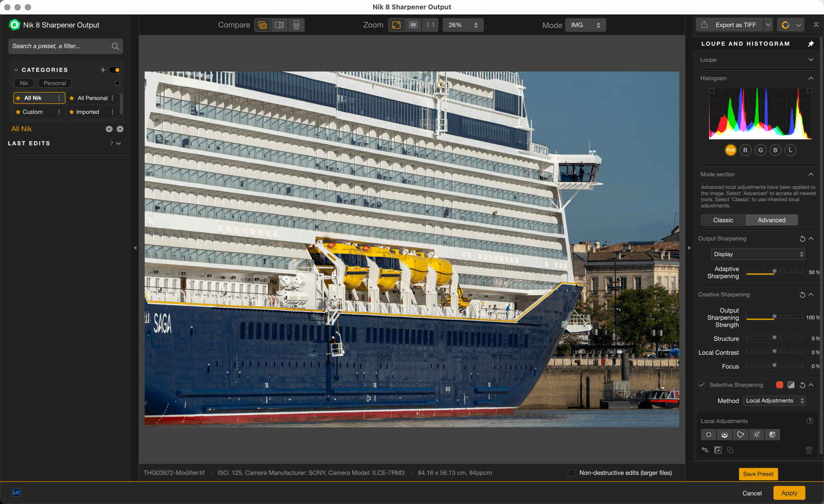Open the All Nik category options menu
Screen dimensions: 824x504
[59, 98]
